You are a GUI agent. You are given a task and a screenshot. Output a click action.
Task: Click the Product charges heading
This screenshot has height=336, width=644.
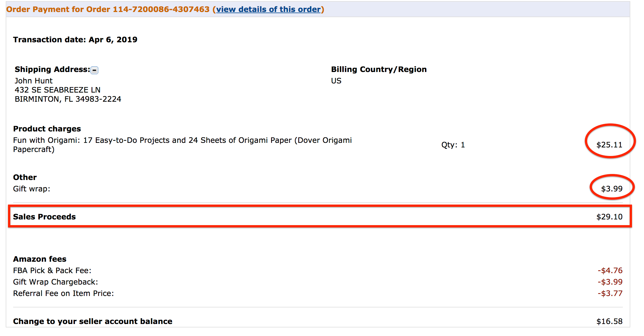47,129
